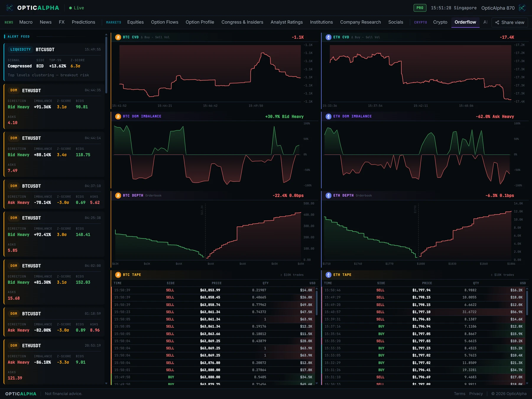This screenshot has height=399, width=532.
Task: Click the BTC Tape bitcoin icon
Action: (x=118, y=275)
